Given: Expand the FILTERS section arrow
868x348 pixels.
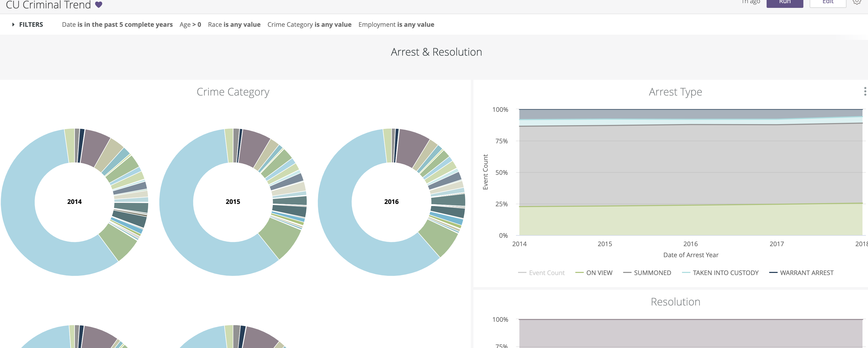Looking at the screenshot, I should [13, 25].
